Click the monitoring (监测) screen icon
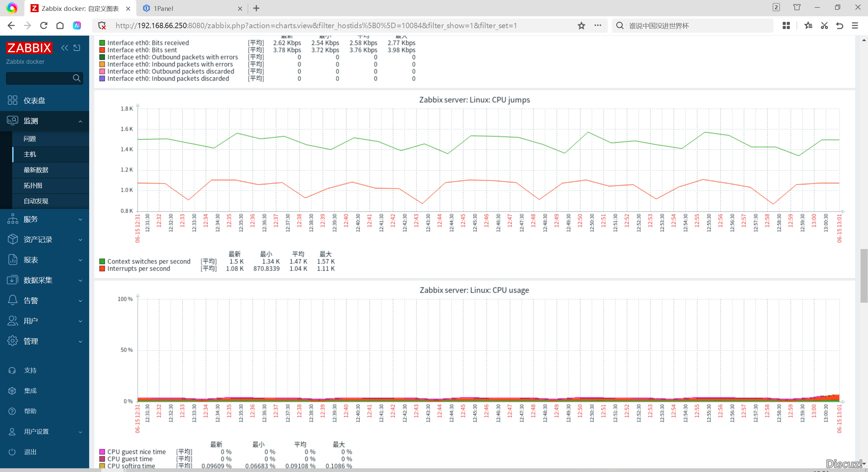The image size is (868, 472). tap(13, 120)
